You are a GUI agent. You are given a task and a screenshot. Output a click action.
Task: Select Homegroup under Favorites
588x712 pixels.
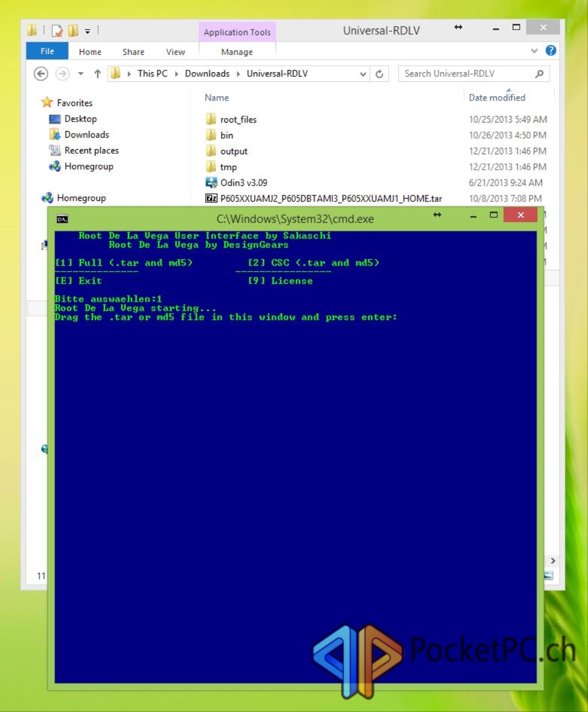[88, 166]
